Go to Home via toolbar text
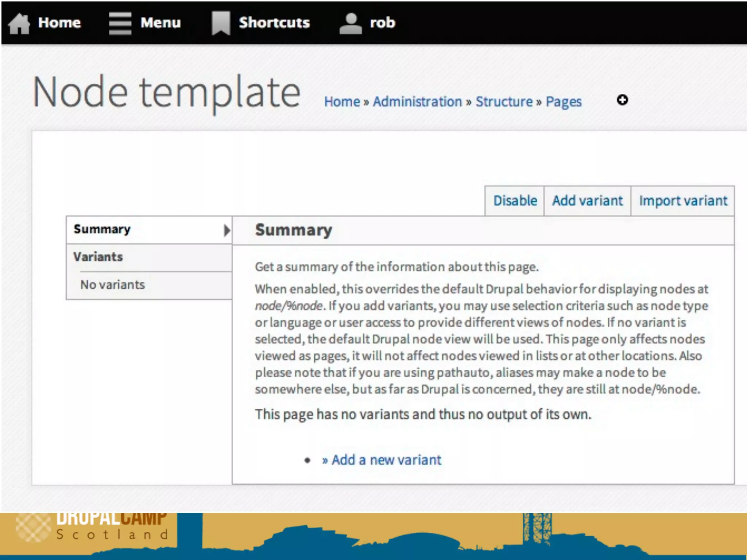Image resolution: width=747 pixels, height=560 pixels. coord(59,23)
